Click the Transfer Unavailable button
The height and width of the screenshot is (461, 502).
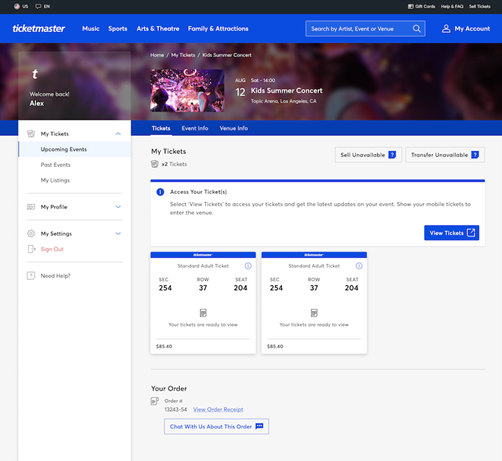(445, 155)
